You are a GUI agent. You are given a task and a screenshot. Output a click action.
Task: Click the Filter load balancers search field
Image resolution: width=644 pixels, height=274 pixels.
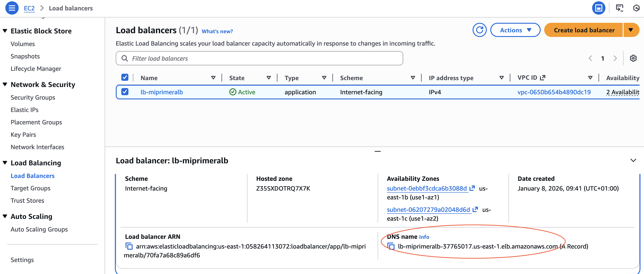(x=259, y=58)
